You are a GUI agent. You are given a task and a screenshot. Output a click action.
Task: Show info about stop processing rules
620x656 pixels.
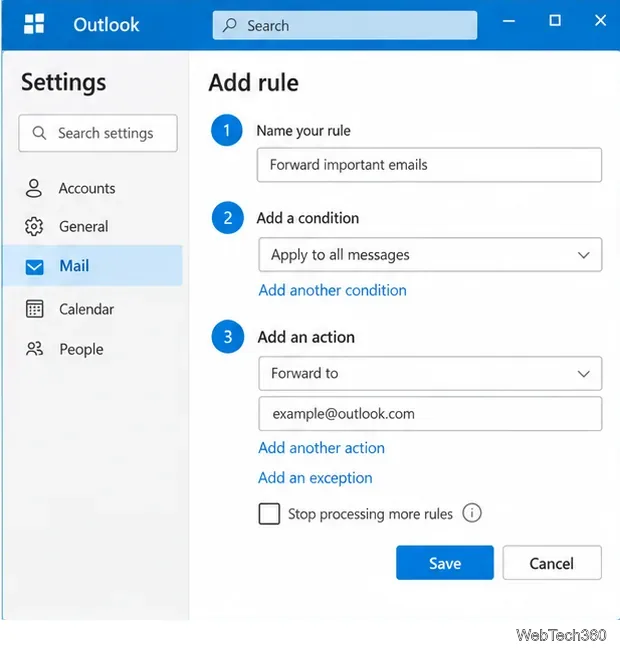click(x=471, y=513)
